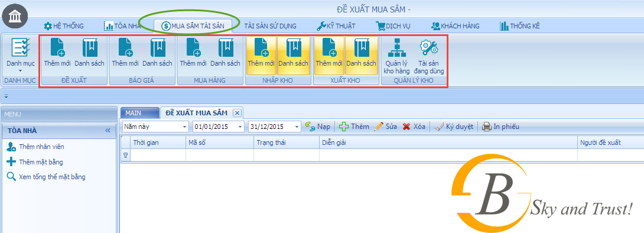Close the Đề xuất mua sắm tab

tap(236, 112)
